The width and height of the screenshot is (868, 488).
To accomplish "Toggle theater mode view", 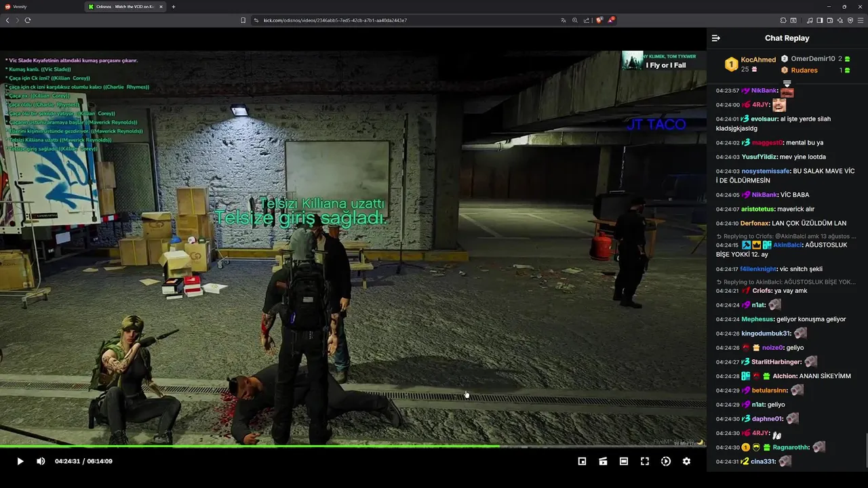I will 624,461.
